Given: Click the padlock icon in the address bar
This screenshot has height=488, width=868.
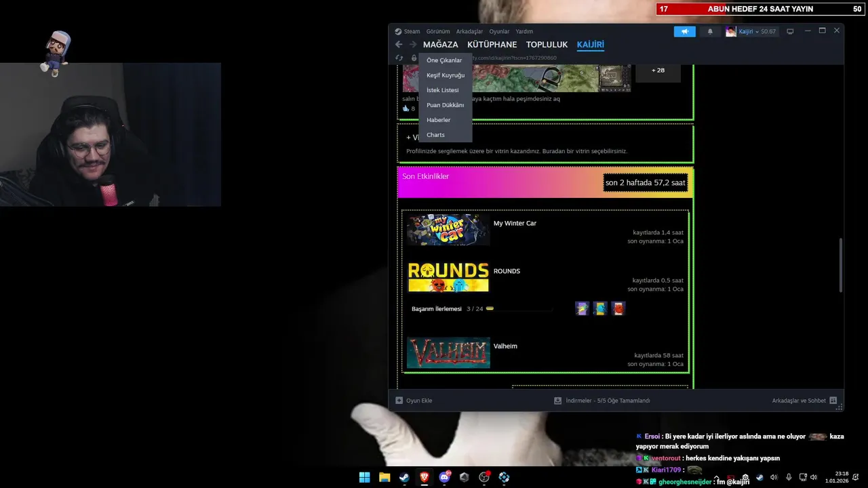Looking at the screenshot, I should (x=414, y=58).
